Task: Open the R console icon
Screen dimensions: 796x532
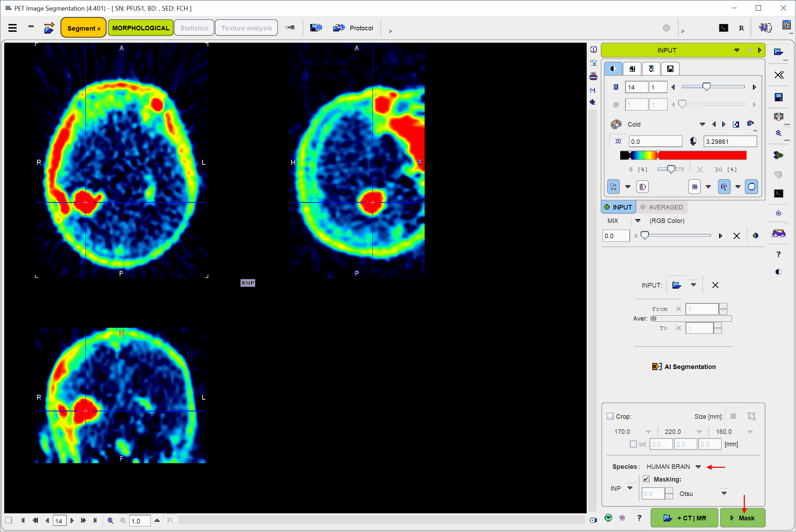Action: (741, 28)
